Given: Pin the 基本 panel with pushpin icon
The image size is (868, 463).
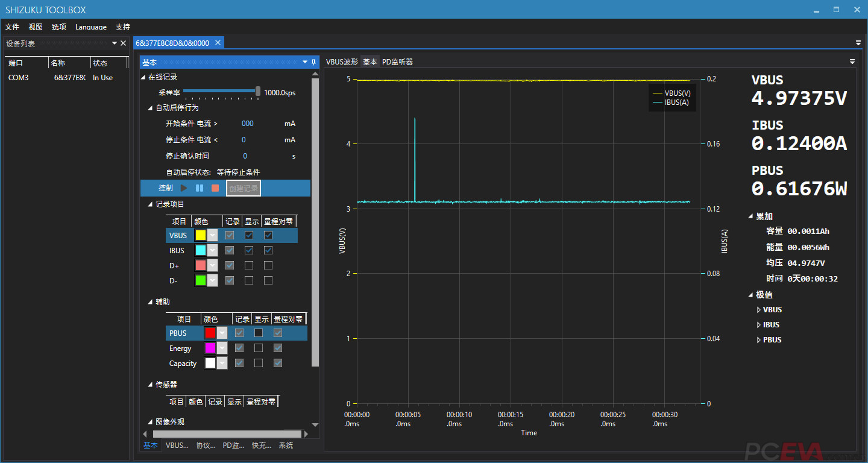Looking at the screenshot, I should (313, 62).
